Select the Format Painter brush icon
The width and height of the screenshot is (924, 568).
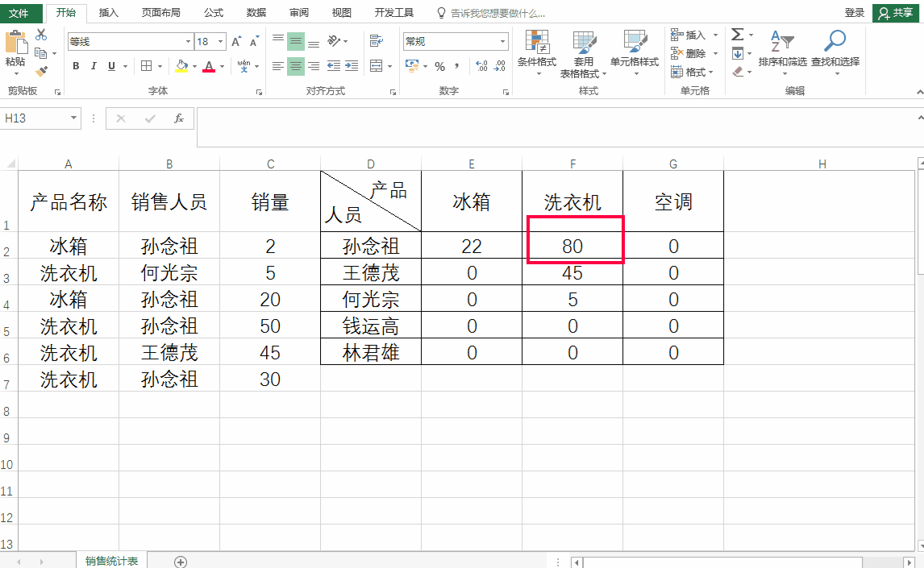click(x=41, y=71)
